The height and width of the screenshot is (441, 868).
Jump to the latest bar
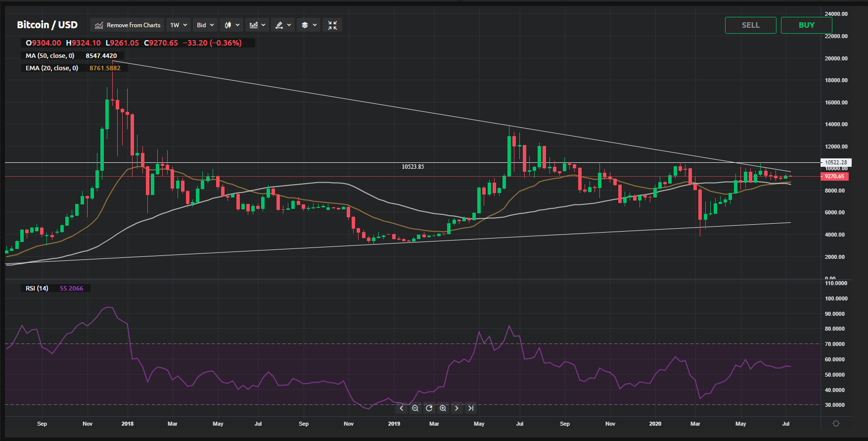click(470, 408)
